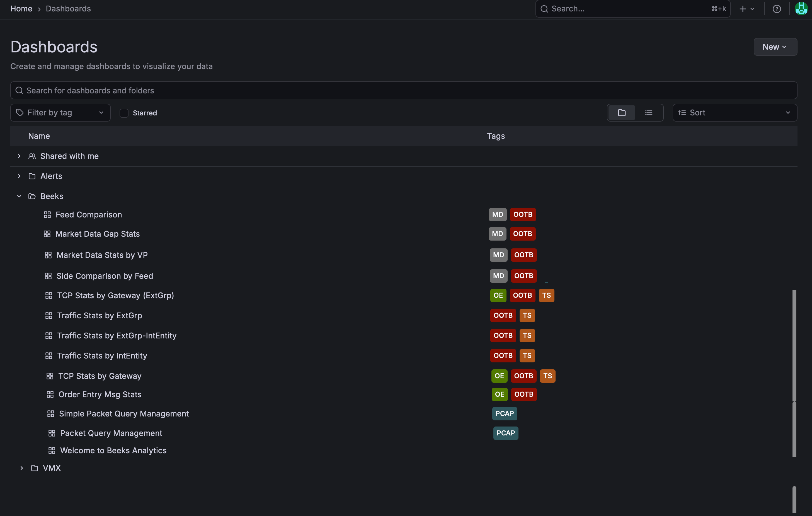812x516 pixels.
Task: Click the Shared with me people icon
Action: tap(32, 156)
